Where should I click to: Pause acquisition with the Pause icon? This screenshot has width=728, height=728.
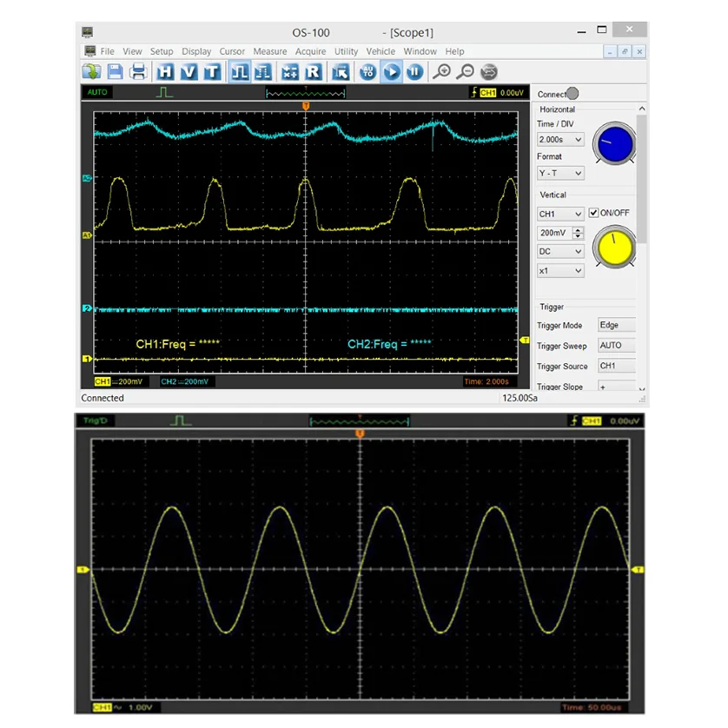414,72
